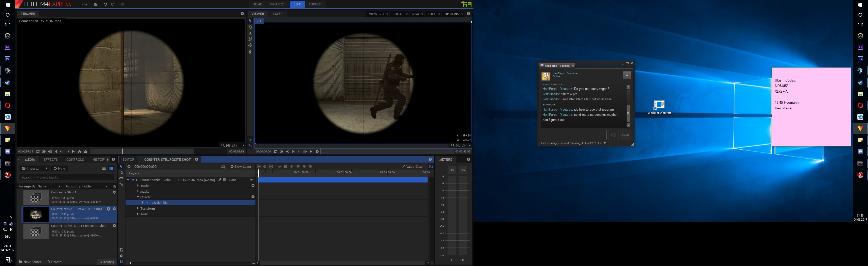
Task: Open the layer blend mode None dropdown
Action: (x=241, y=180)
